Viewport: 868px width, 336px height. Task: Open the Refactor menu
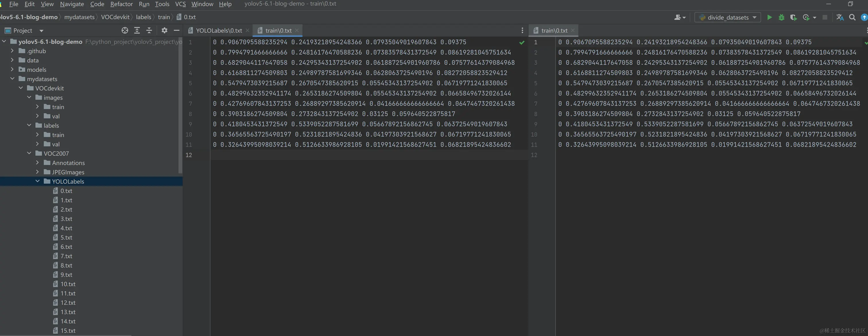122,4
